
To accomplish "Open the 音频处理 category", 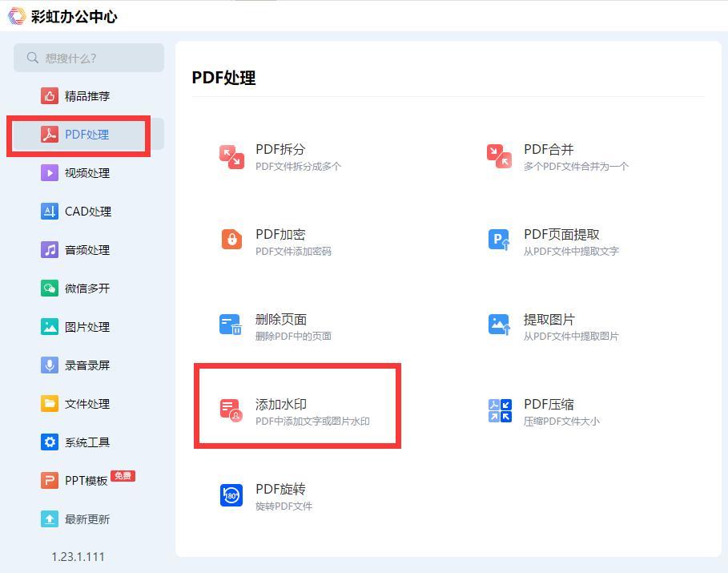I will (x=87, y=249).
